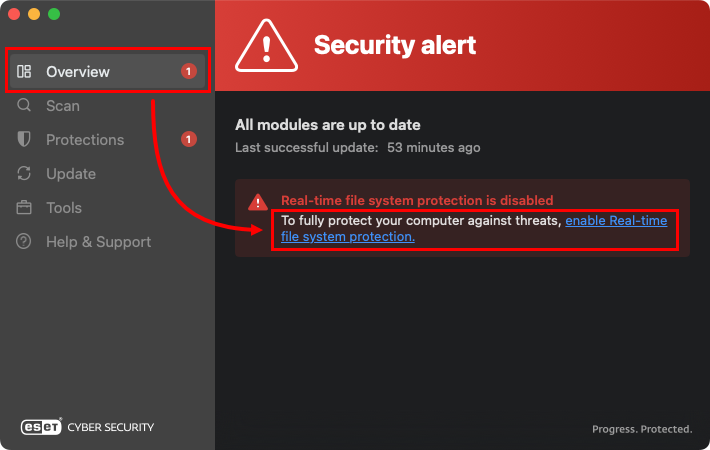Click the Overview dashboard icon
Screen dimensions: 710x450
tap(25, 72)
